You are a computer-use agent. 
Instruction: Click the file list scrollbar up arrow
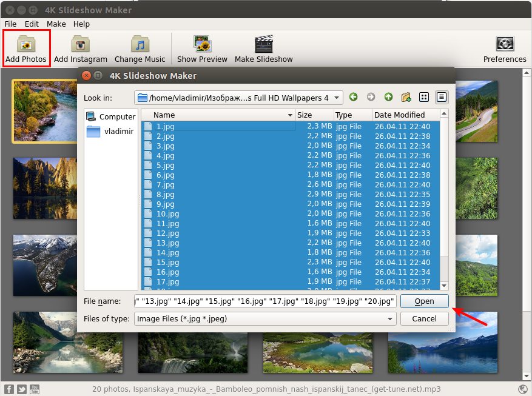[444, 113]
